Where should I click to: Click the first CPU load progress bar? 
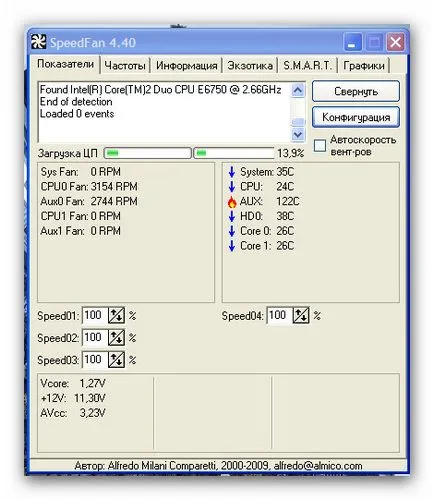[x=148, y=153]
